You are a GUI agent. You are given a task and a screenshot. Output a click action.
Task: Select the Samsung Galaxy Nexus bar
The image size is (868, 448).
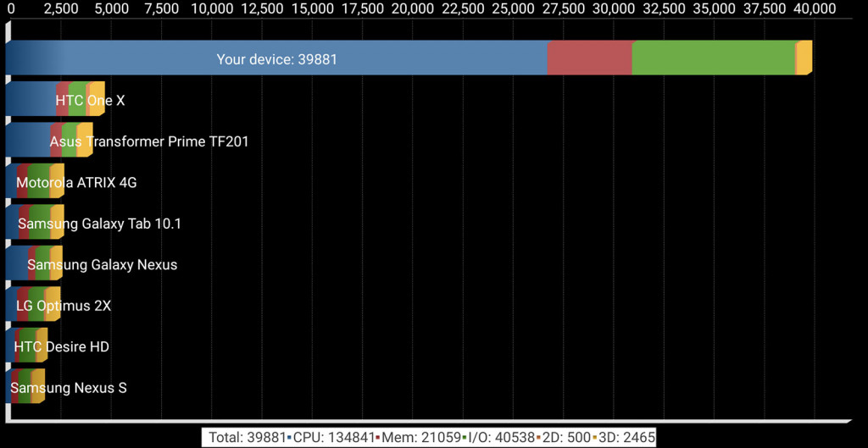click(34, 263)
